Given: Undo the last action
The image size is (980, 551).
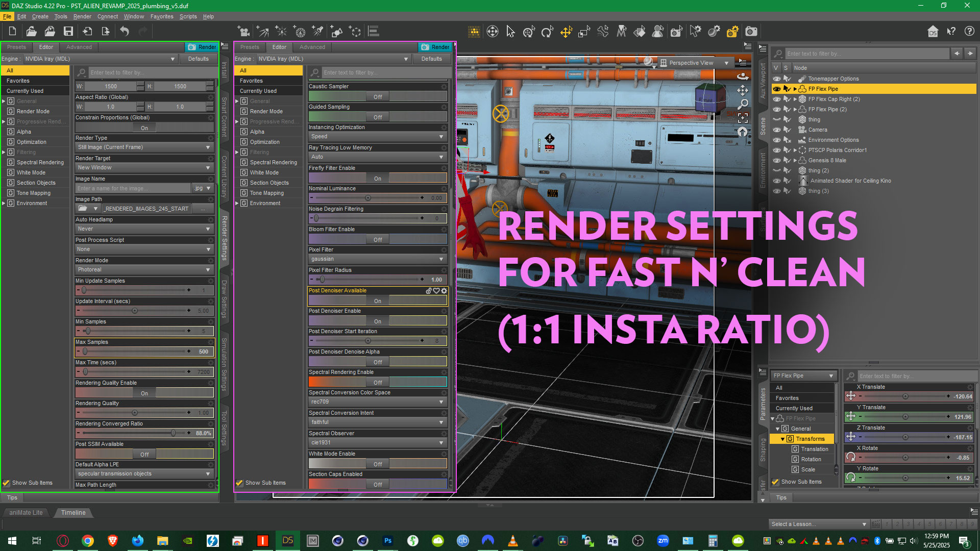Looking at the screenshot, I should pos(125,32).
